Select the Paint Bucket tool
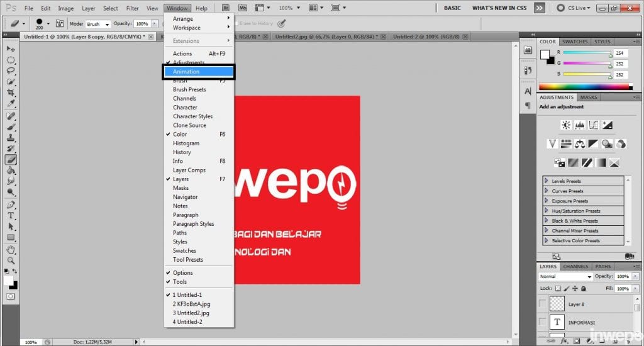This screenshot has width=644, height=346. pyautogui.click(x=11, y=170)
